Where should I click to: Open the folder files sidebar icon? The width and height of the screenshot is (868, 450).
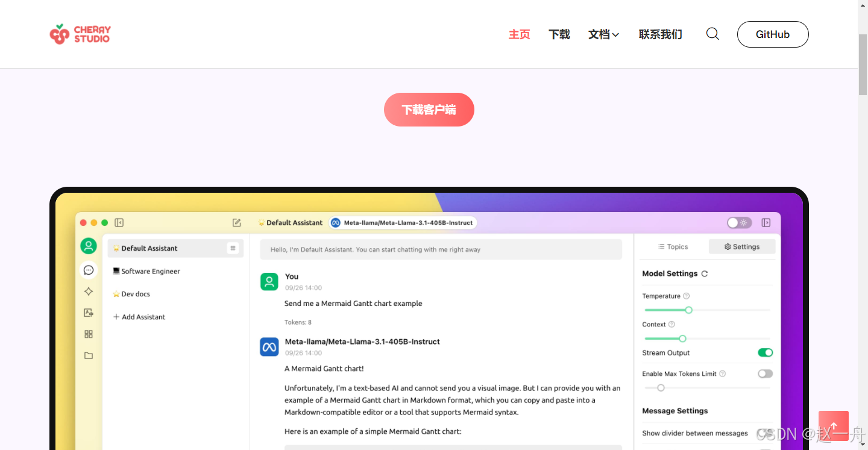click(x=89, y=355)
